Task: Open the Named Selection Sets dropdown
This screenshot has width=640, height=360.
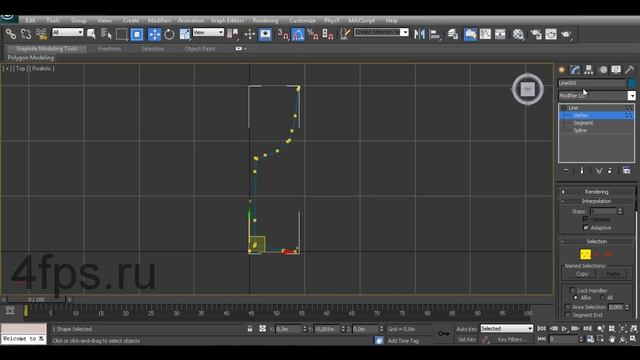Action: (381, 32)
